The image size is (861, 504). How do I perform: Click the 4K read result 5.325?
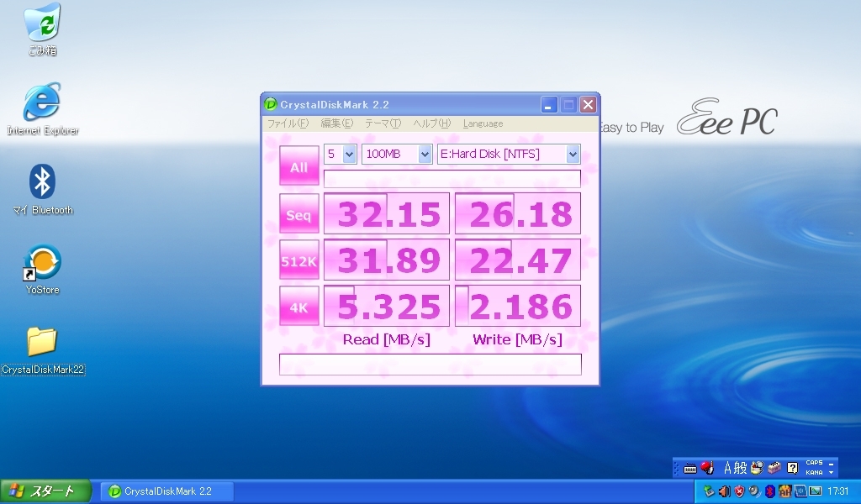(x=387, y=306)
